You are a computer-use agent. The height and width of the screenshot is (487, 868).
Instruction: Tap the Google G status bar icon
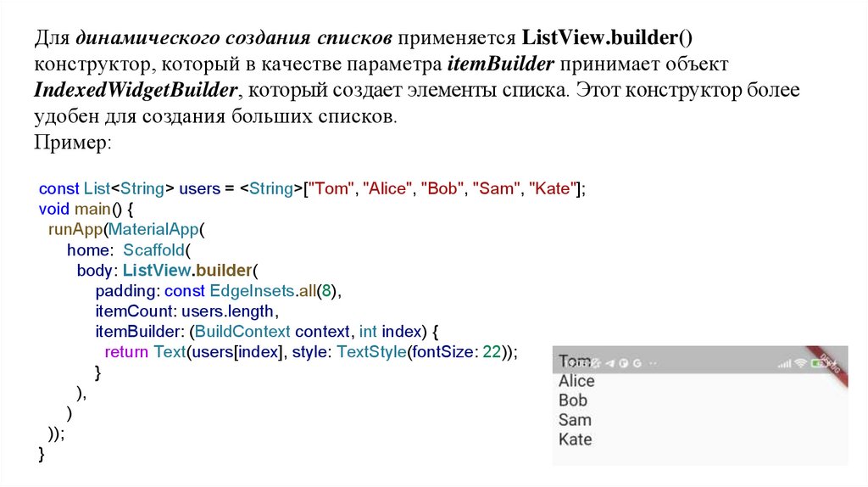pyautogui.click(x=636, y=364)
